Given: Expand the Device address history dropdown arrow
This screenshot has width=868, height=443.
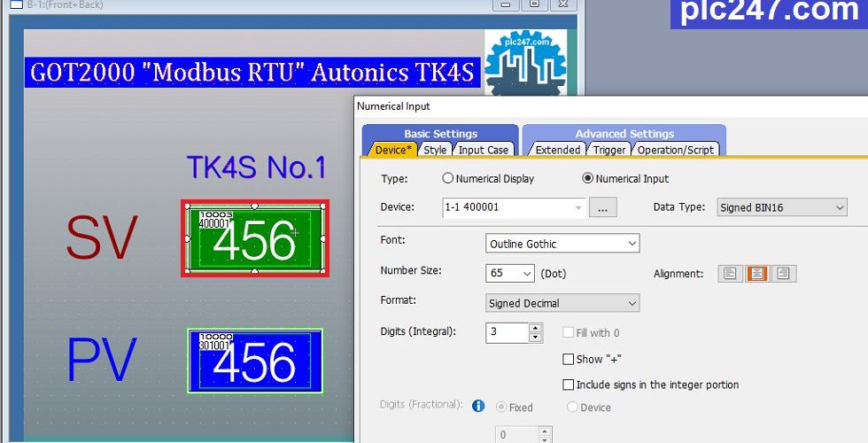Looking at the screenshot, I should pyautogui.click(x=578, y=207).
